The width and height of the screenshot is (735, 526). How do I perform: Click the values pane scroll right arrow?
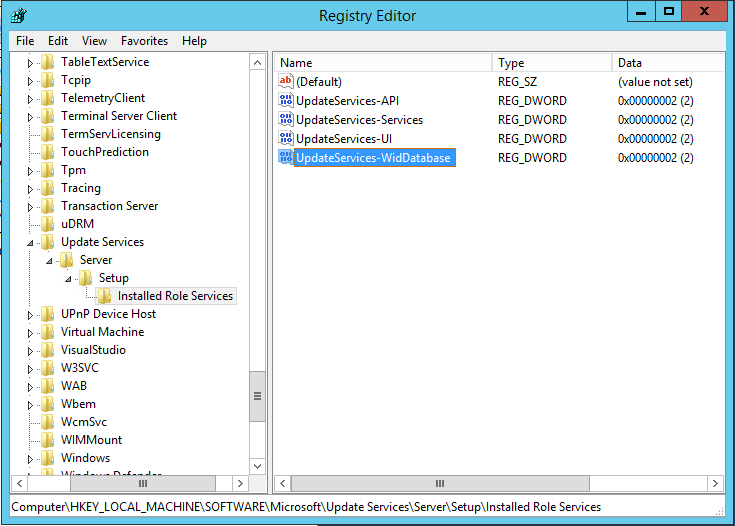(x=715, y=483)
